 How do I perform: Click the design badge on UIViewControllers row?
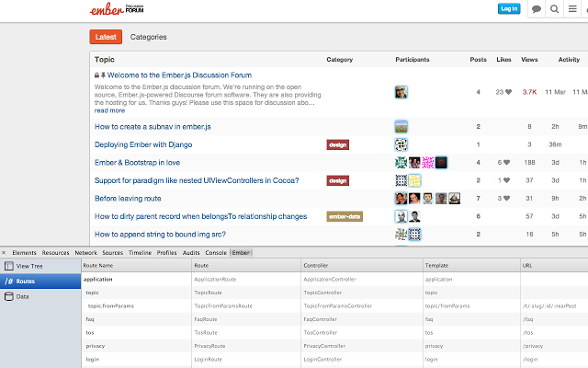tap(338, 180)
